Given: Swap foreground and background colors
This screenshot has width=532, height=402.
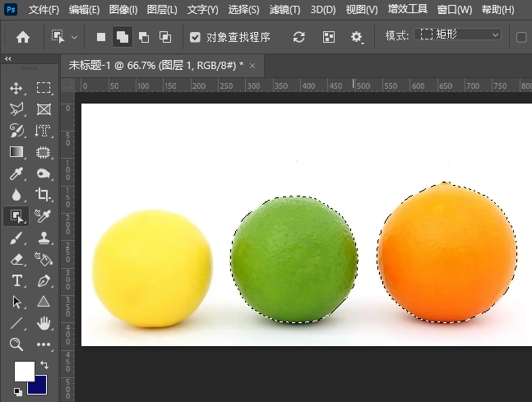Looking at the screenshot, I should click(x=44, y=365).
